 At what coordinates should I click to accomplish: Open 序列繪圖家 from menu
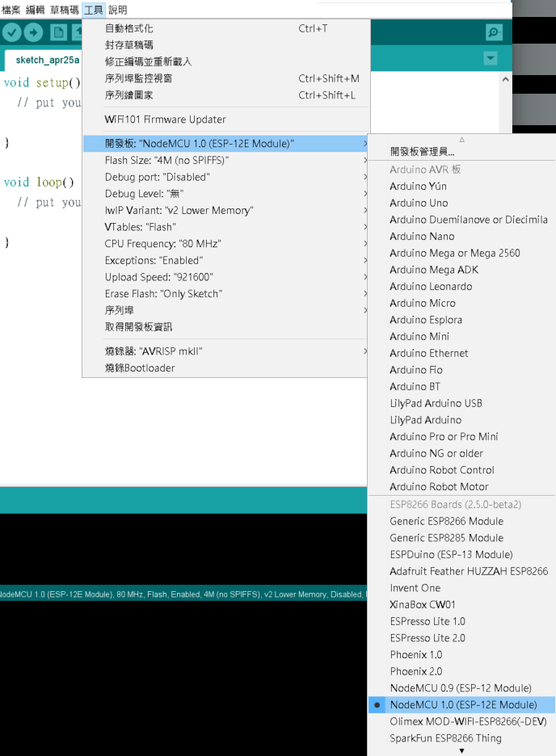pos(226,95)
